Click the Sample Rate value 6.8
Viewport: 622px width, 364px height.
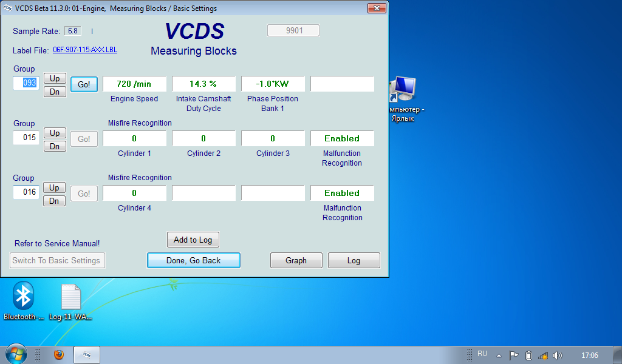tap(73, 31)
